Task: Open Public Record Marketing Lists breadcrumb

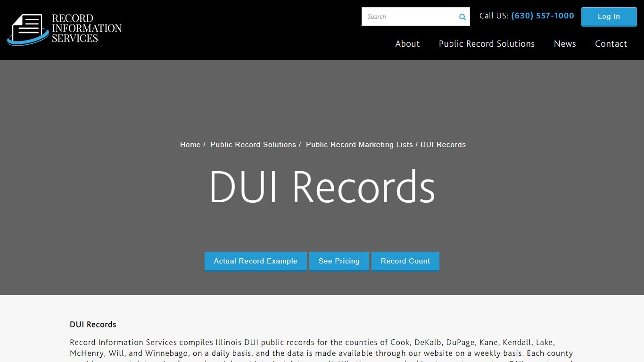Action: click(x=359, y=145)
